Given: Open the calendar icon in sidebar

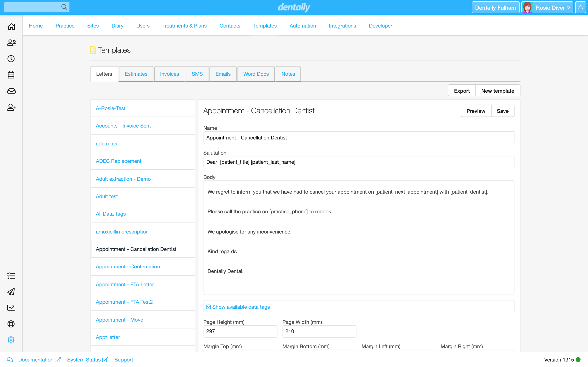Looking at the screenshot, I should point(11,75).
